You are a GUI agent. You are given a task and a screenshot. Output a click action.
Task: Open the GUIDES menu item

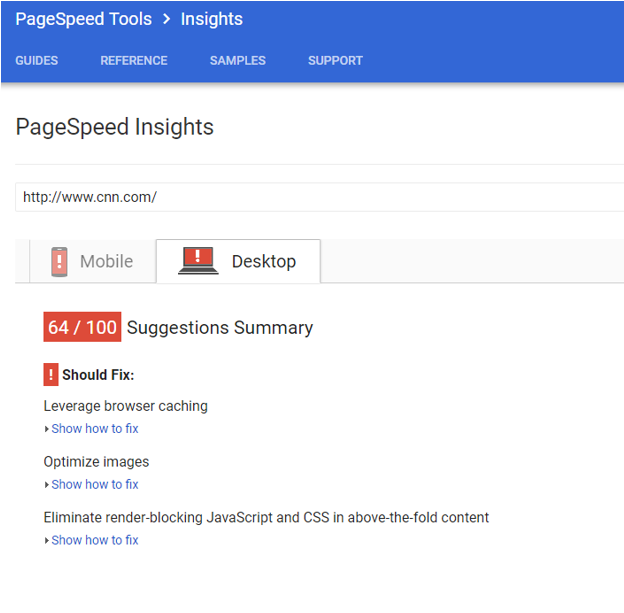pyautogui.click(x=37, y=61)
